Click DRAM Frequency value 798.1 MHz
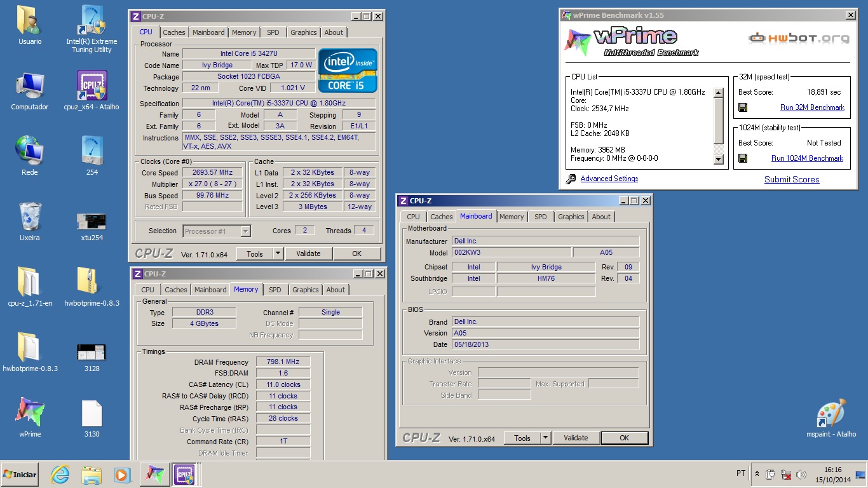868x488 pixels. point(283,362)
